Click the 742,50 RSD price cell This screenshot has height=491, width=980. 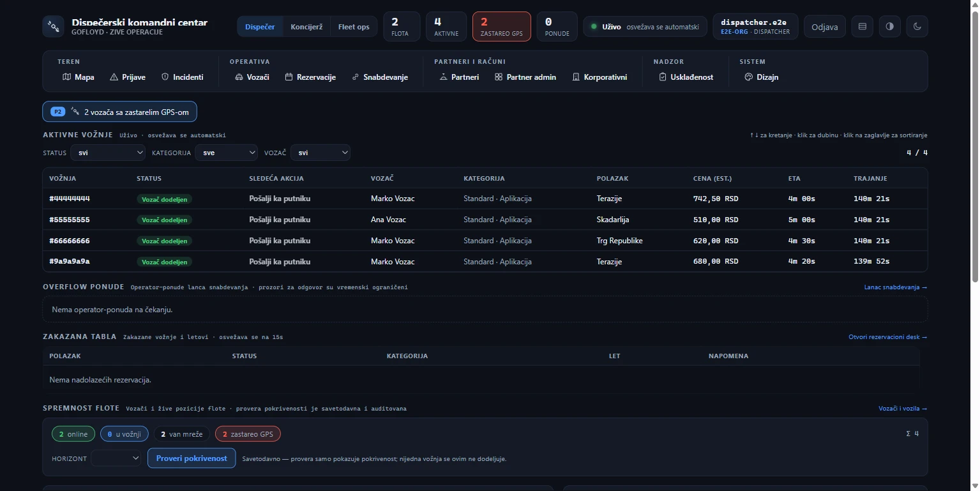tap(716, 199)
